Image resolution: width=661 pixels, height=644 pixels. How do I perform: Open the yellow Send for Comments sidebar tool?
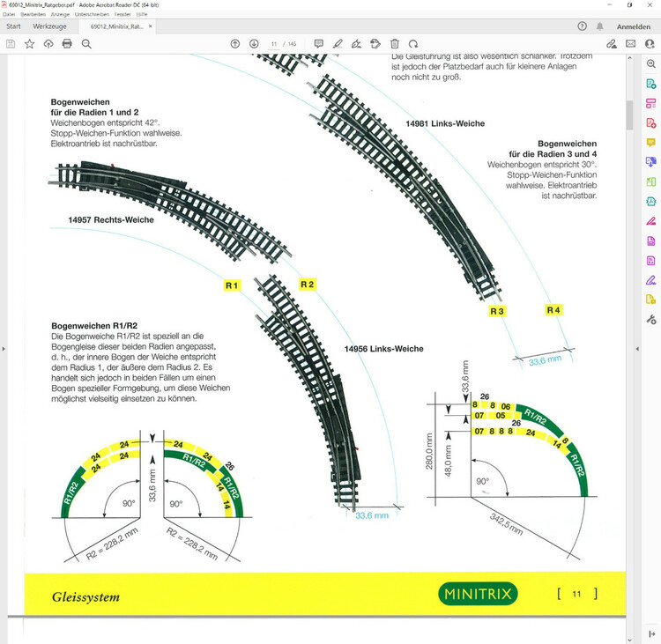pos(651,300)
